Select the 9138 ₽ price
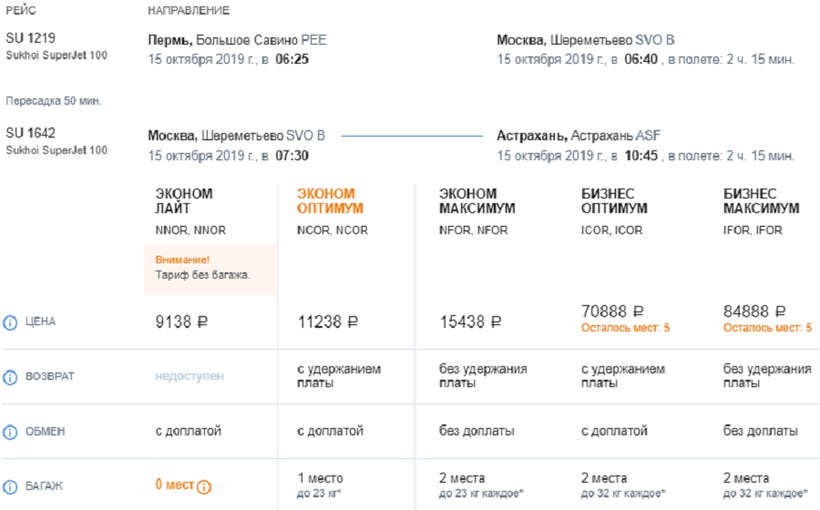This screenshot has width=820, height=510. point(185,322)
